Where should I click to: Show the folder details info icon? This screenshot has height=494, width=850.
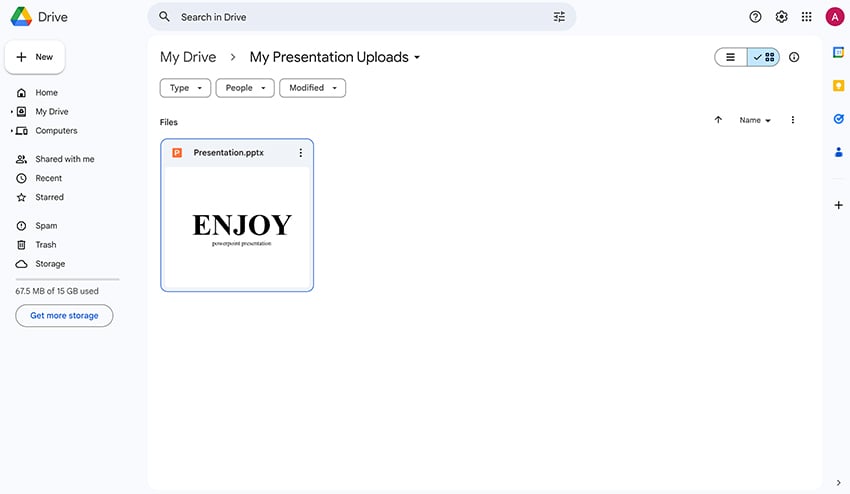pos(794,58)
